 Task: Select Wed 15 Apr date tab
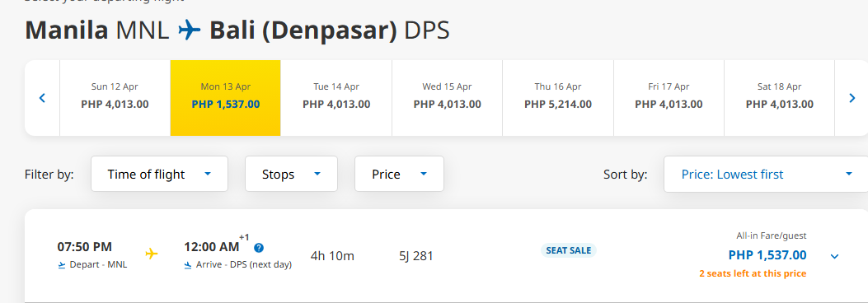point(448,98)
